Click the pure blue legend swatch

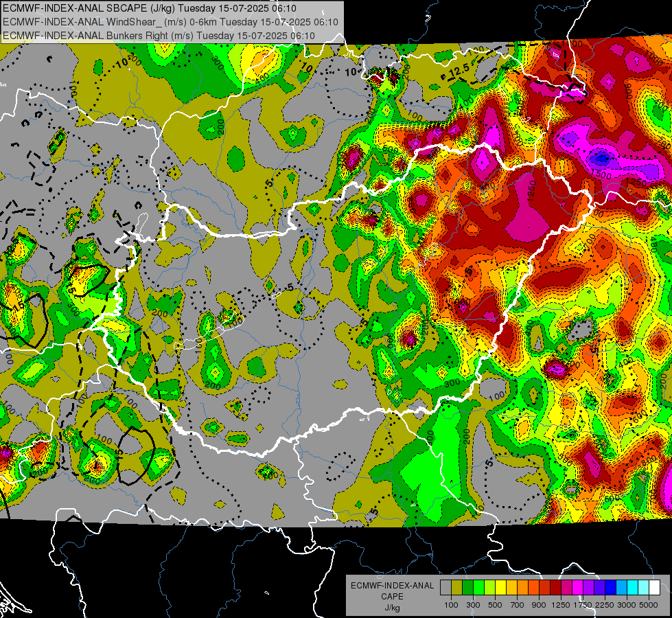pyautogui.click(x=611, y=588)
